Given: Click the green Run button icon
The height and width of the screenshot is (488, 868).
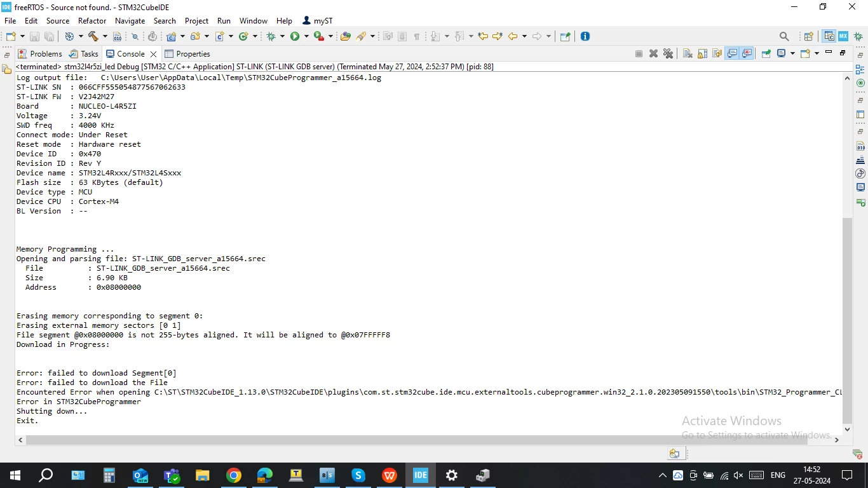Looking at the screenshot, I should (295, 36).
